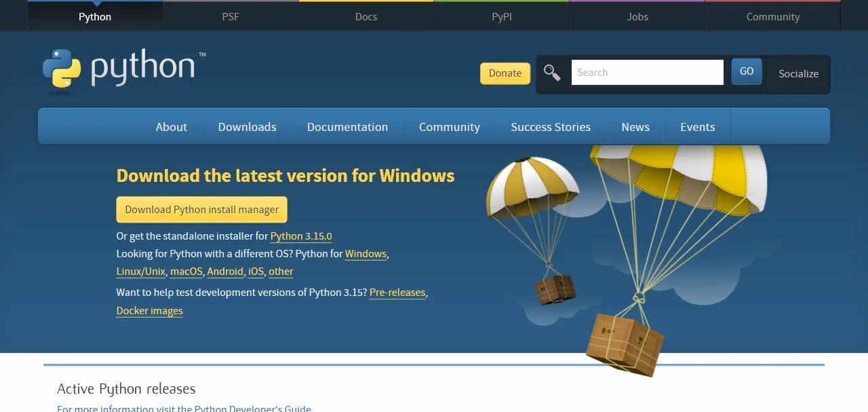Viewport: 868px width, 412px height.
Task: Open the Community item in main navigation
Action: pyautogui.click(x=450, y=127)
